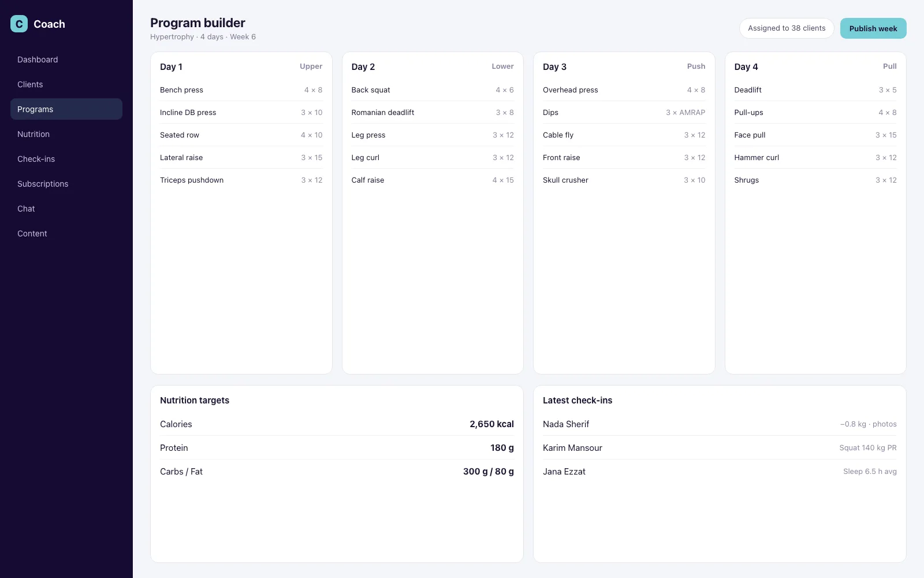The image size is (924, 578).
Task: Click the Leg press exercise
Action: click(x=433, y=135)
